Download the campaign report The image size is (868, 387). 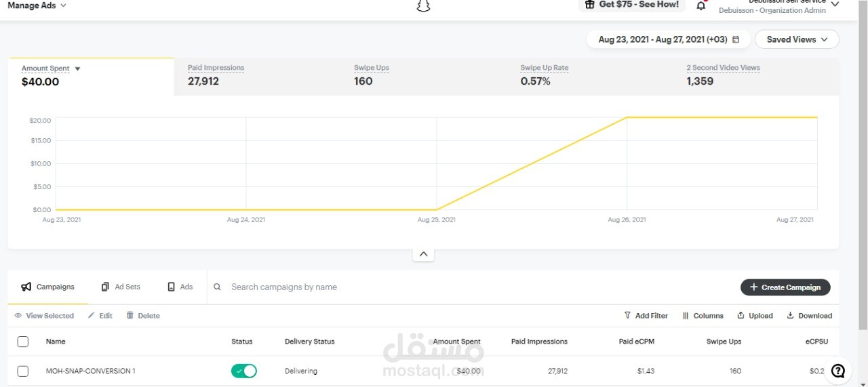tap(809, 316)
